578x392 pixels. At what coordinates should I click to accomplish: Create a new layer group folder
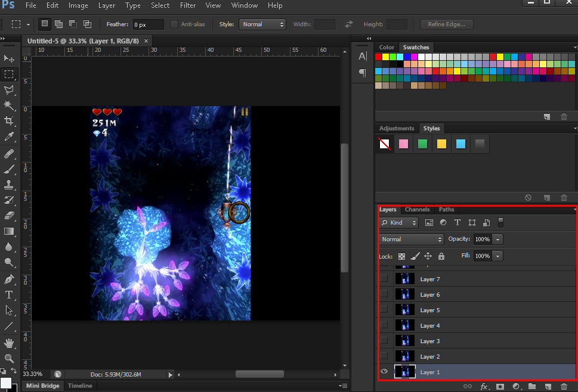[x=532, y=386]
